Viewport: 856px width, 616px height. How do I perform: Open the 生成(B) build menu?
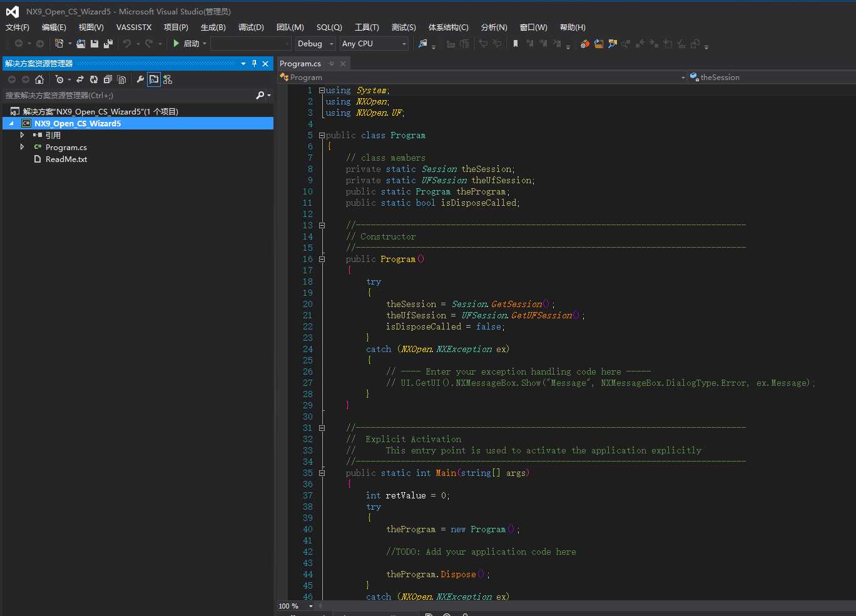[x=213, y=28]
